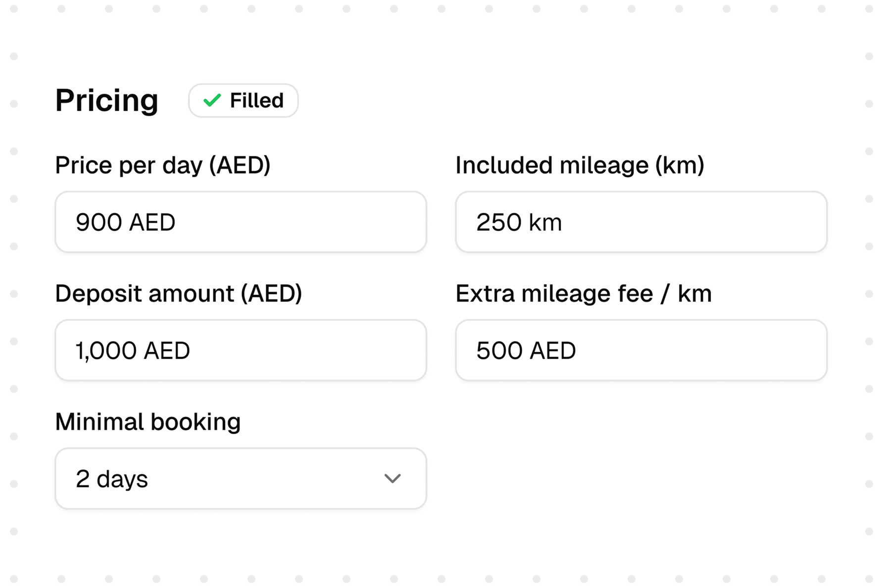Viewport: 883px width, 588px height.
Task: Click the "Filled" text in the badge
Action: pos(256,100)
